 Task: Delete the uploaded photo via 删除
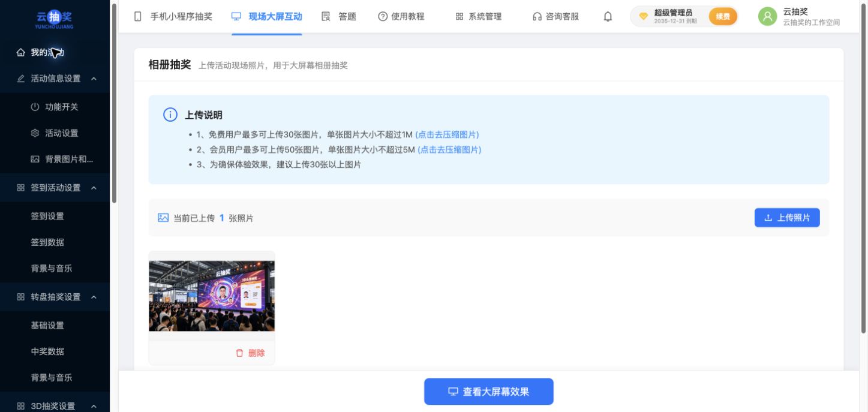point(250,353)
